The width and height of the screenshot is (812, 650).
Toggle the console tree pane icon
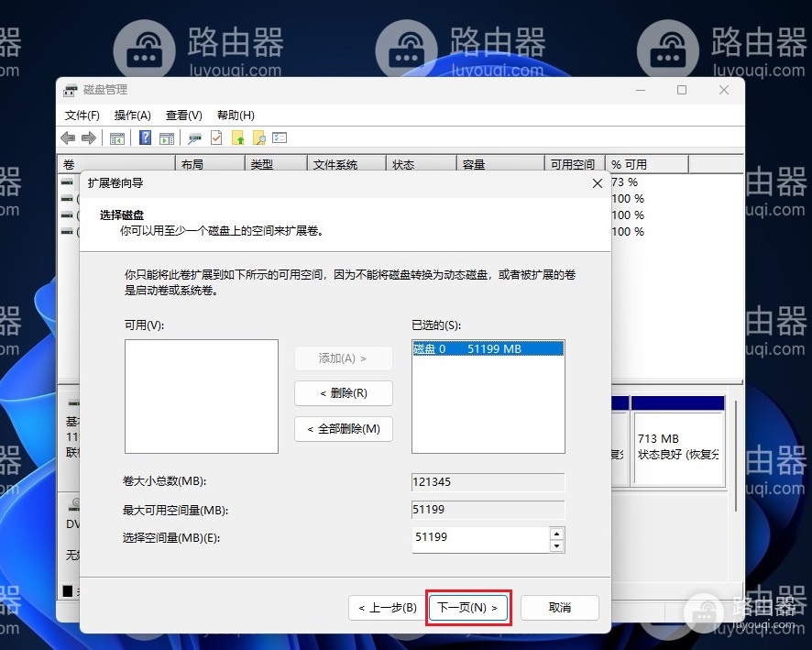tap(117, 138)
